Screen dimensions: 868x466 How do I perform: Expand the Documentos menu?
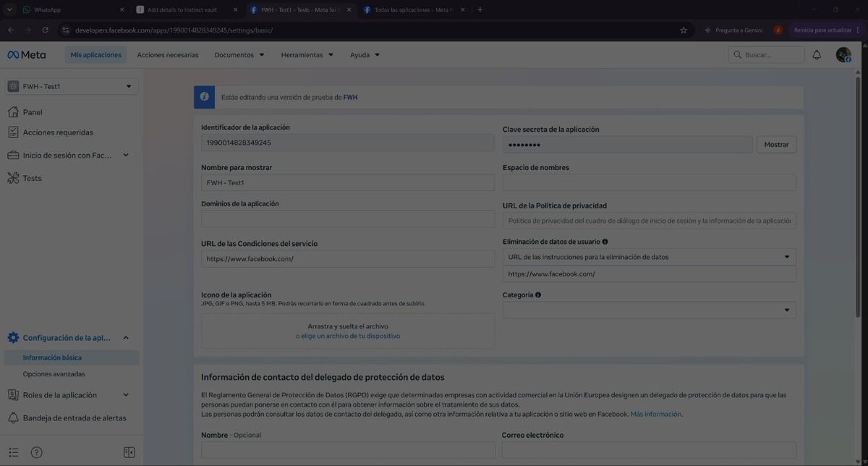click(239, 55)
